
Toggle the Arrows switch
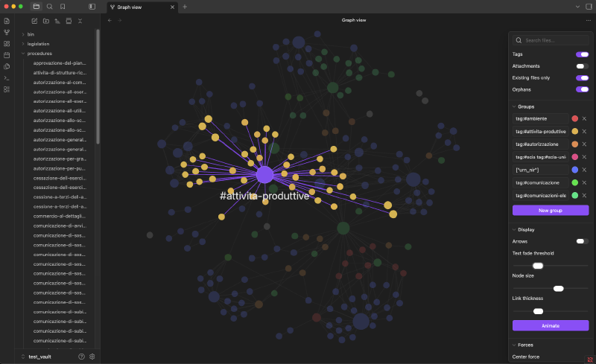point(582,241)
